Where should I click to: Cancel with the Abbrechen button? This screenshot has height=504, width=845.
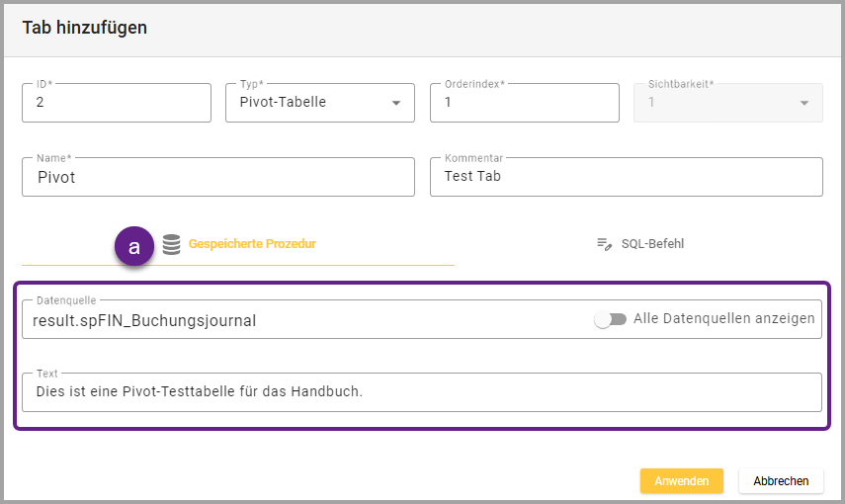(781, 481)
